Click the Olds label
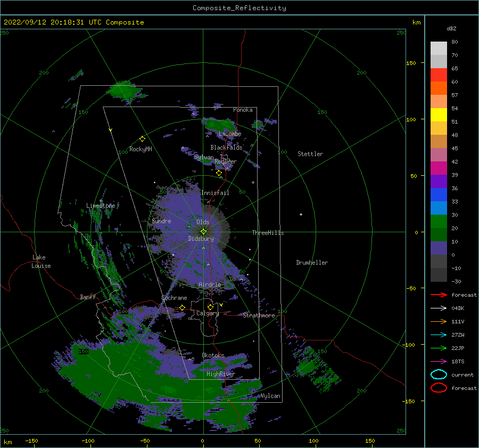The width and height of the screenshot is (479, 448). point(203,222)
